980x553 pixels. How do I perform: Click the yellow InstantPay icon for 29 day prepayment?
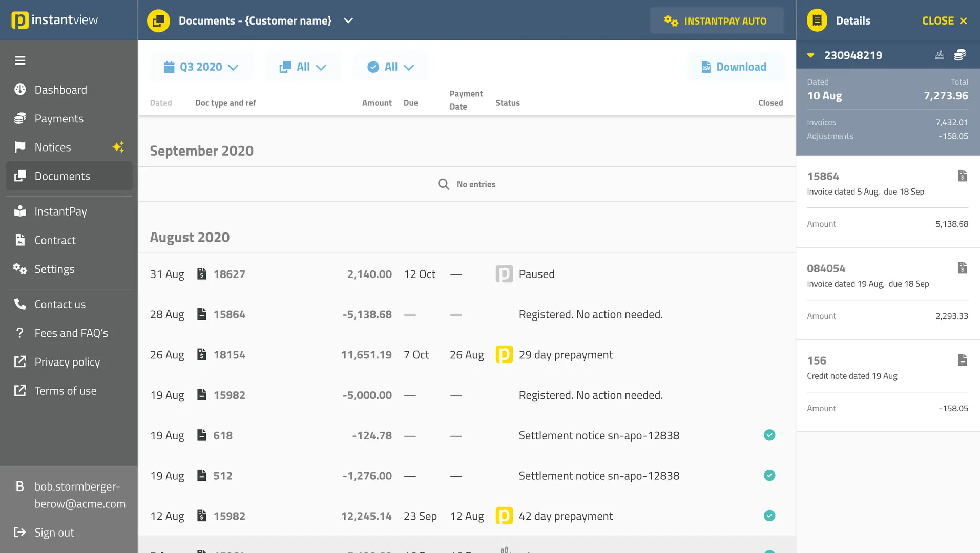point(504,355)
